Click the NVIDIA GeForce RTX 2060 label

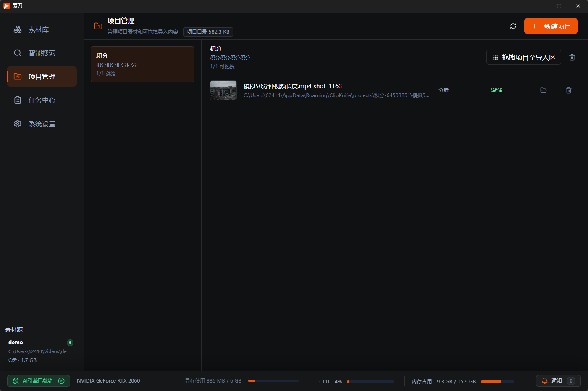coord(108,381)
